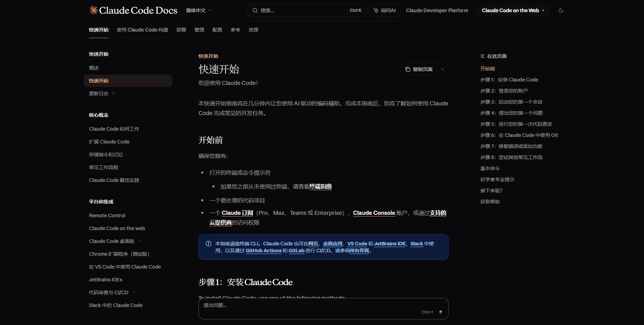Jump to 获取帮助 in outline
Viewport: 644px width, 325px height.
pos(490,202)
